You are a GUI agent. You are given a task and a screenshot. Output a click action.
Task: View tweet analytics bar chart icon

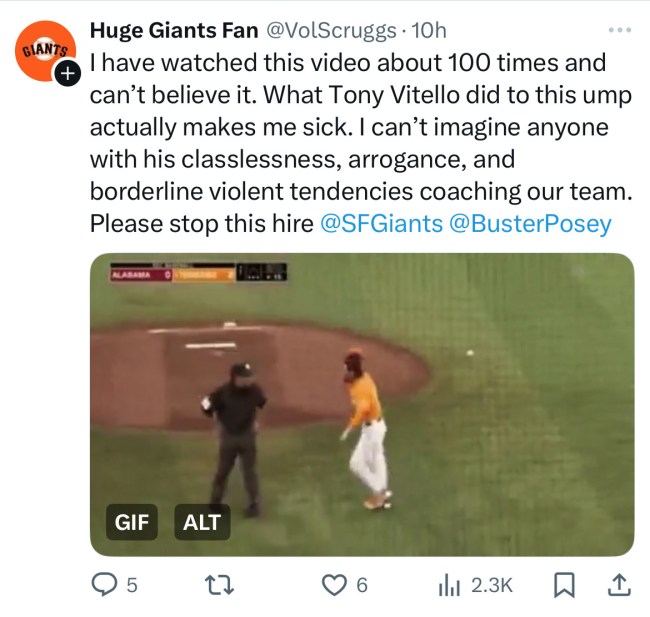click(449, 585)
